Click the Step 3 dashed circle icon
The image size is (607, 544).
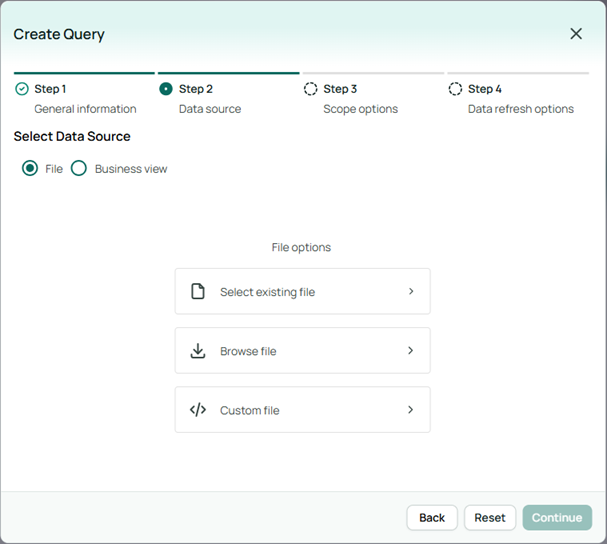click(310, 89)
